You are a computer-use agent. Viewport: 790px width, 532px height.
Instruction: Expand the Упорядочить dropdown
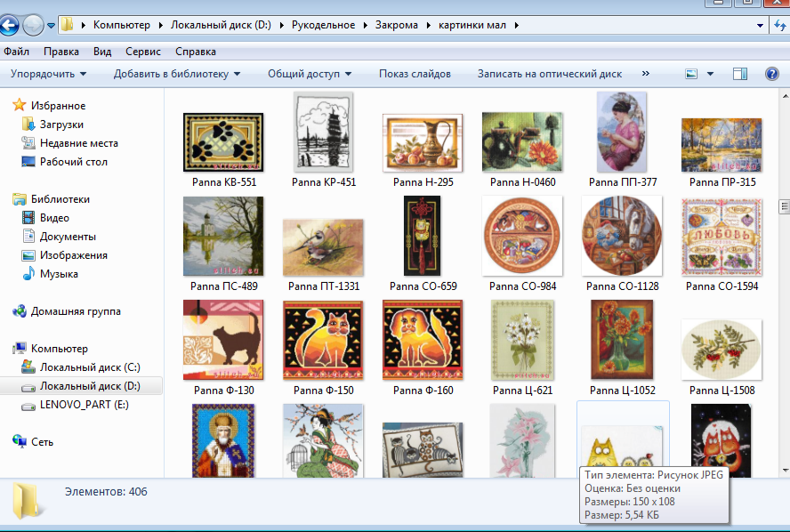coord(49,74)
